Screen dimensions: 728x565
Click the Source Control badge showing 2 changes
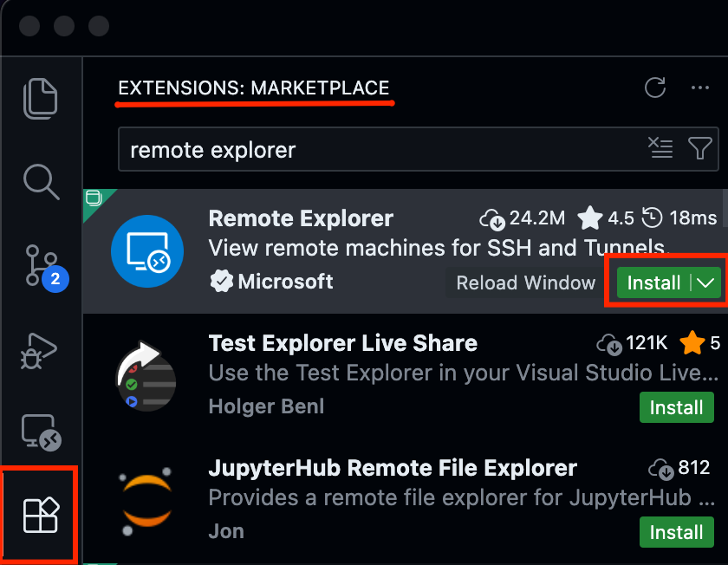pyautogui.click(x=56, y=279)
